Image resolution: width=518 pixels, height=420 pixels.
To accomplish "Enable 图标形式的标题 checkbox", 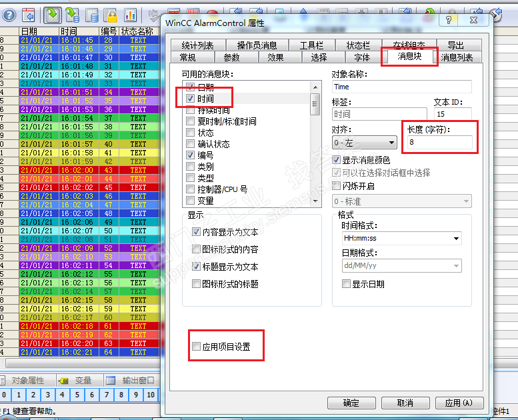I will click(196, 283).
